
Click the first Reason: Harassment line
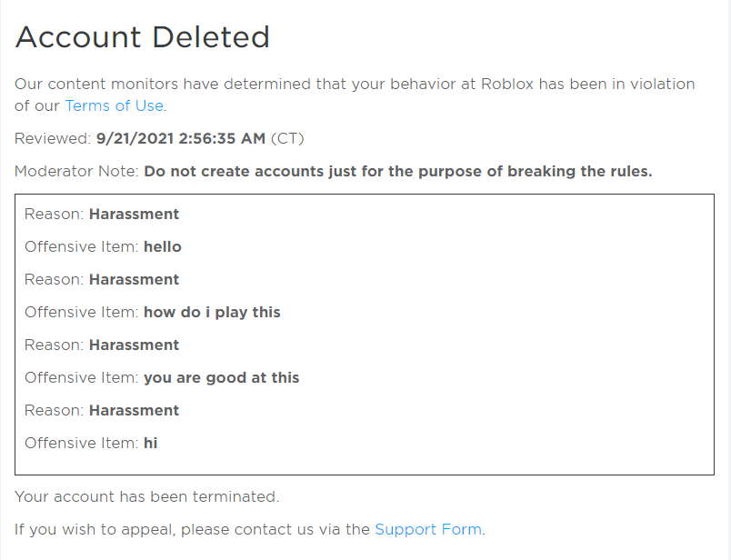click(102, 215)
